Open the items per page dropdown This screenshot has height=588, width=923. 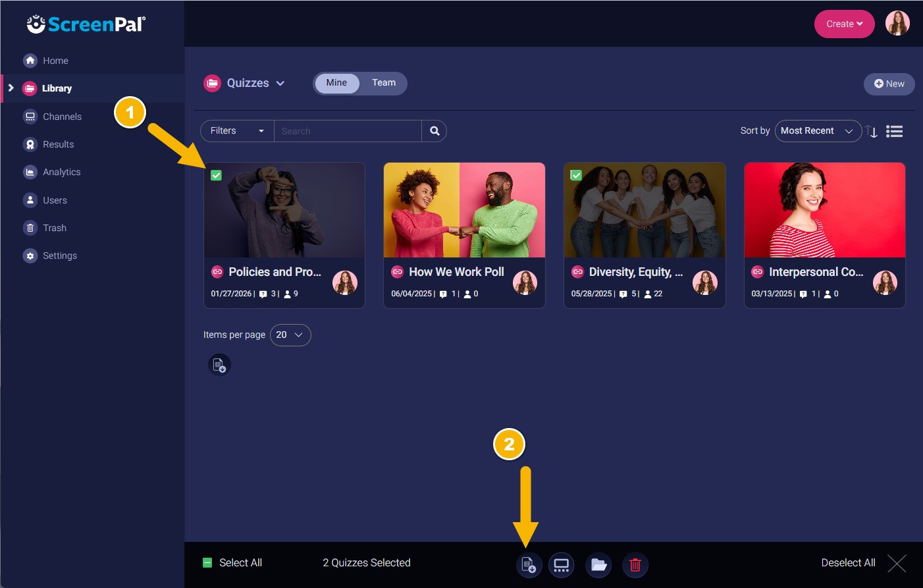point(290,335)
